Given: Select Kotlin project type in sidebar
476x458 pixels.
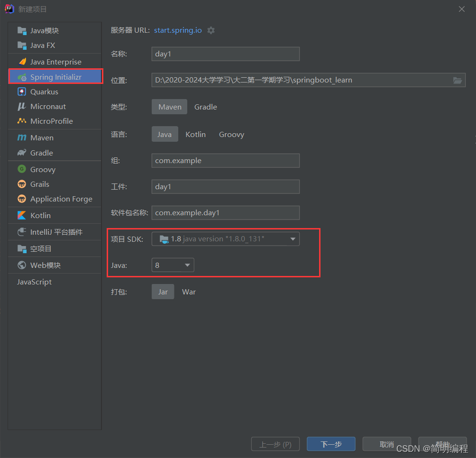Looking at the screenshot, I should tap(55, 216).
